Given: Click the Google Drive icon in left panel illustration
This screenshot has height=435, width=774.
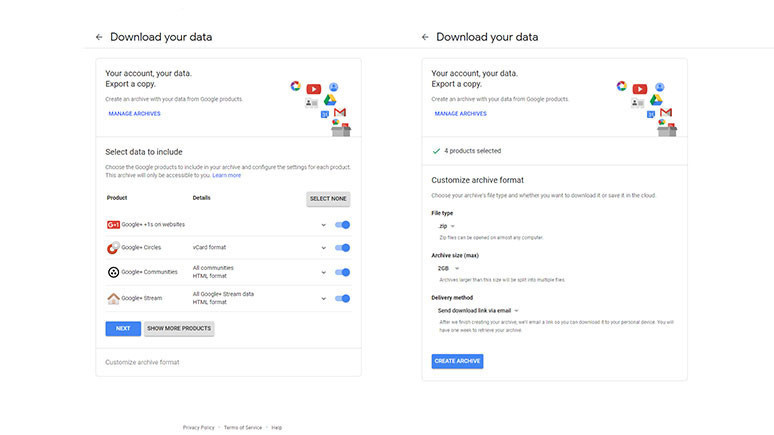Looking at the screenshot, I should [330, 100].
